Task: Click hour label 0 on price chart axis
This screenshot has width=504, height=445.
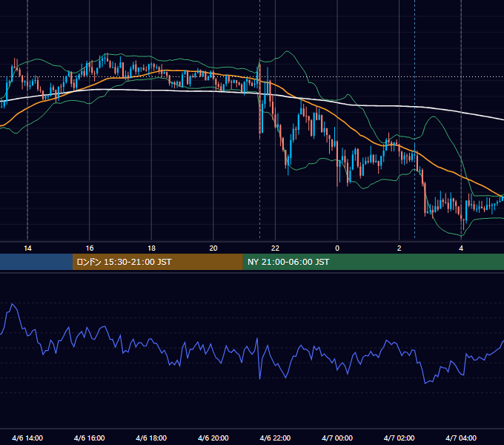Action: pyautogui.click(x=337, y=248)
